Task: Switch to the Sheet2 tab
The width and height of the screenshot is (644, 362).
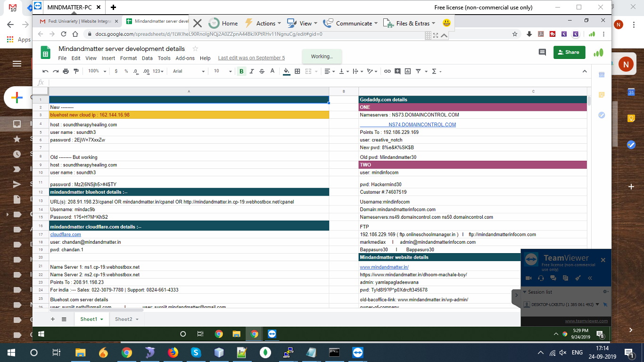Action: [126, 319]
